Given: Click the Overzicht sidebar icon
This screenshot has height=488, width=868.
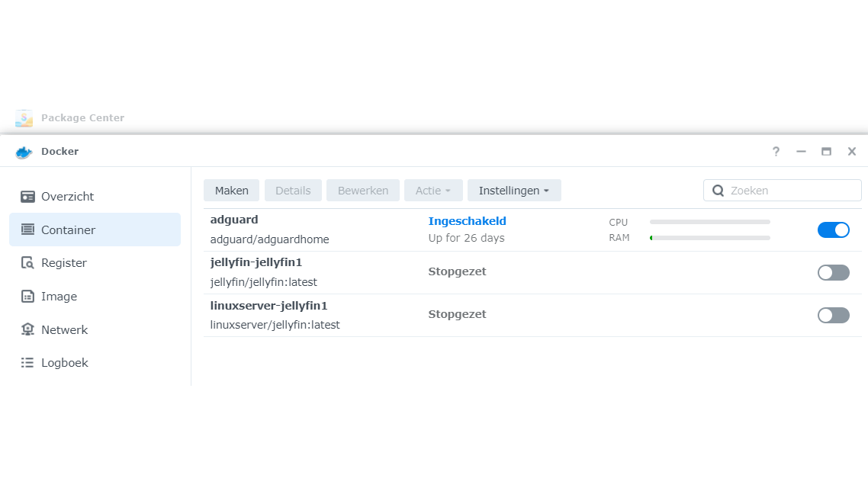Looking at the screenshot, I should [27, 197].
